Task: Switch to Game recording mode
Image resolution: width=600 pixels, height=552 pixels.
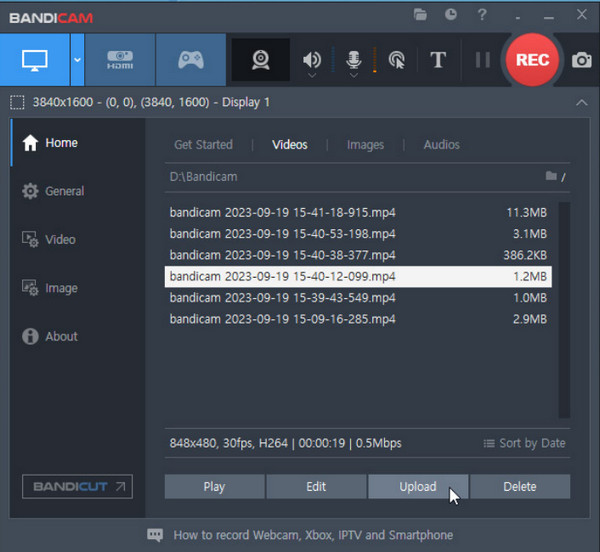Action: (x=191, y=60)
